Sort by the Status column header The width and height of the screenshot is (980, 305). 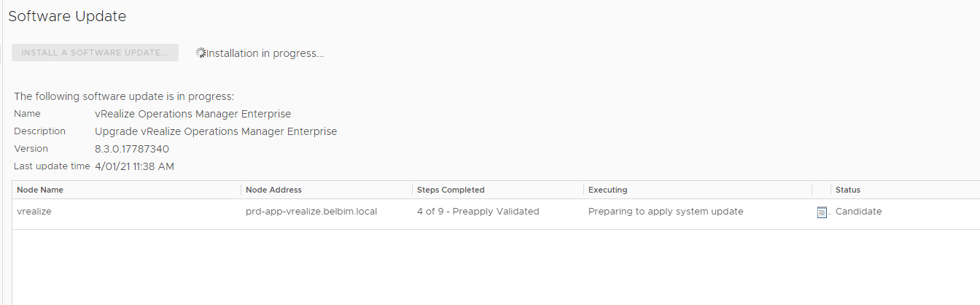[x=906, y=190]
